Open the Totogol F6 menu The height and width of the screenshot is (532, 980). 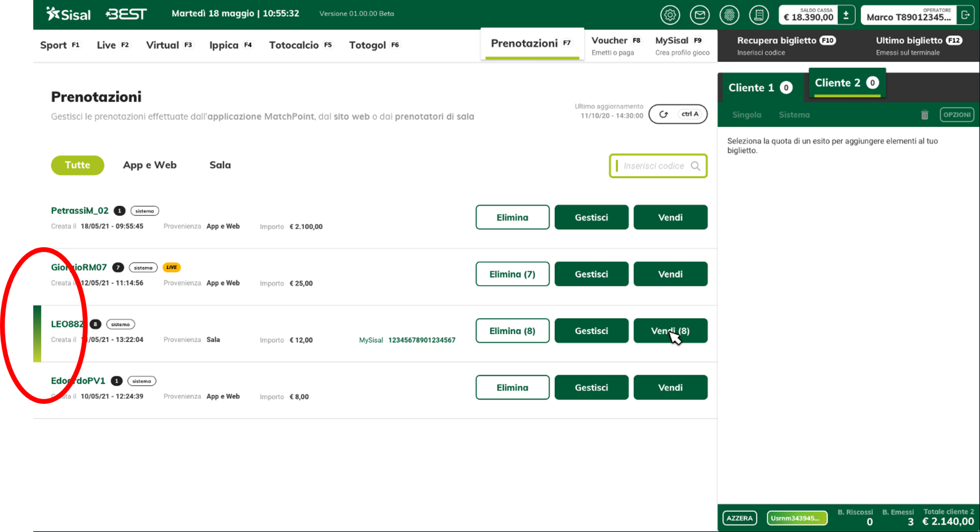coord(374,45)
